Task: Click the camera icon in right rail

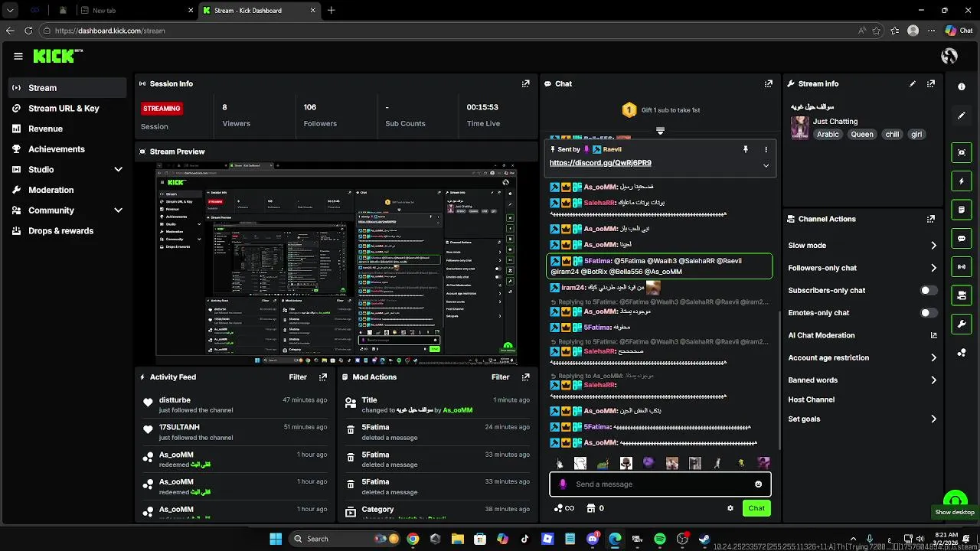Action: tap(962, 295)
